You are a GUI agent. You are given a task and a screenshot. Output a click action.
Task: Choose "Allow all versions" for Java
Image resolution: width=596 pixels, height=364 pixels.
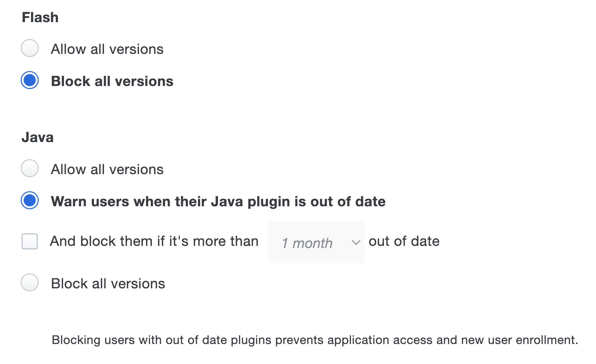(30, 169)
